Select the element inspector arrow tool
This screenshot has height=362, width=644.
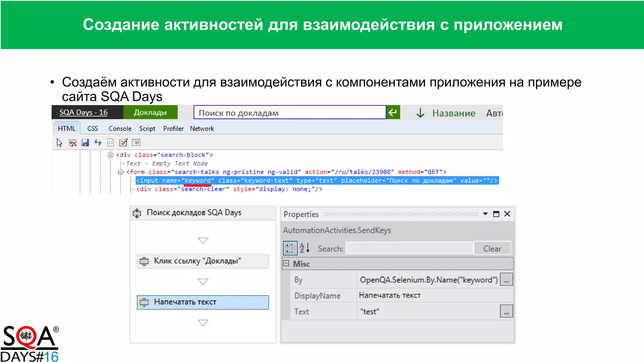[x=59, y=143]
